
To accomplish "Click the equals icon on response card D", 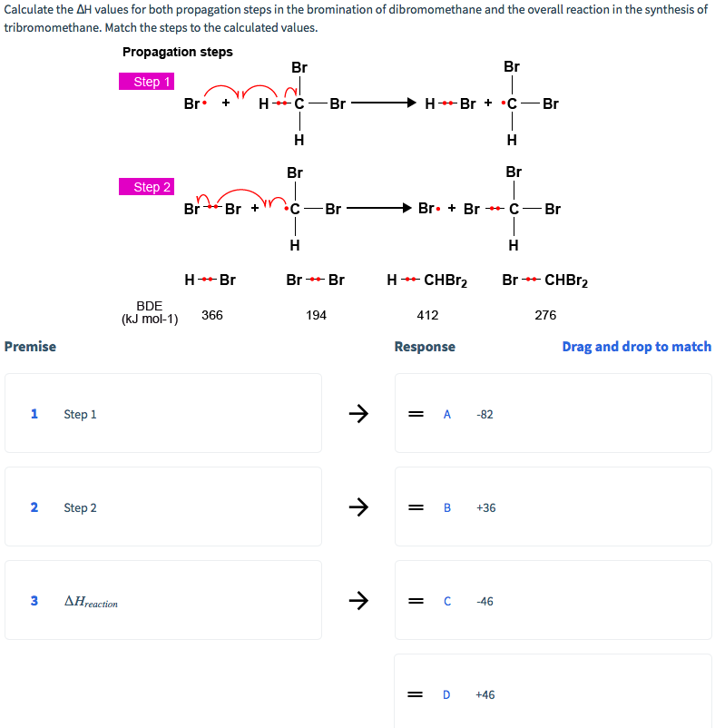I will point(416,694).
